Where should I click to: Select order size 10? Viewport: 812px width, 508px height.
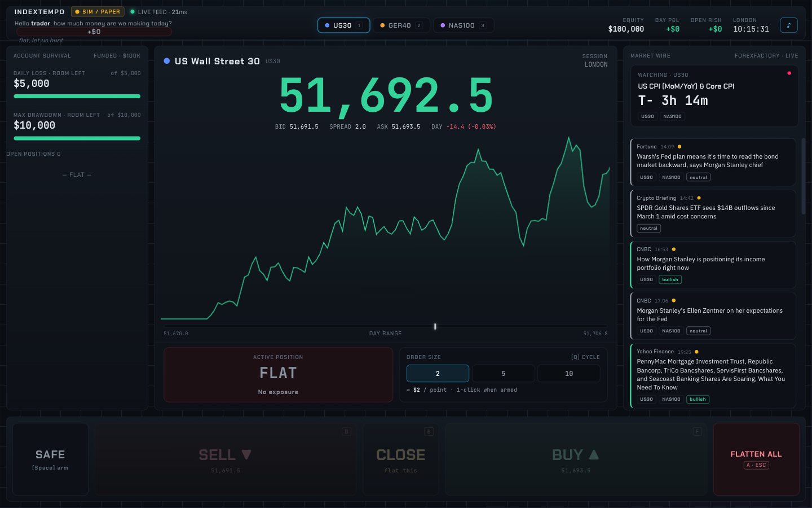point(569,374)
